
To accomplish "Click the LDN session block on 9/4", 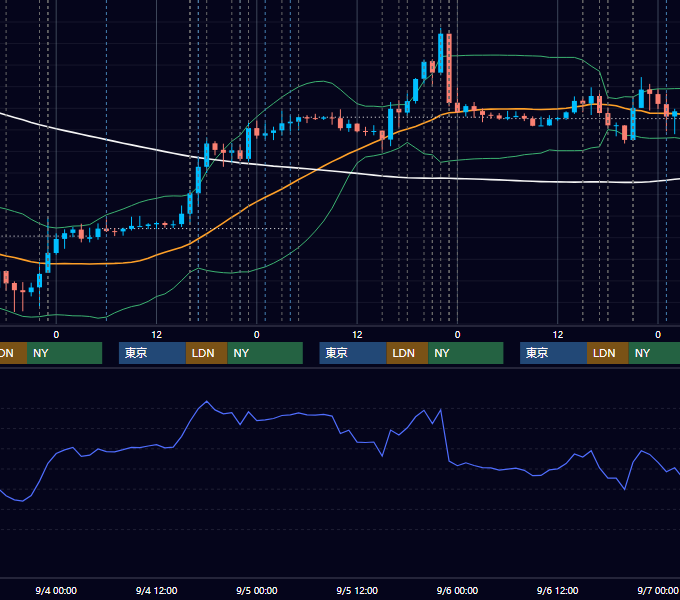I will pos(206,353).
